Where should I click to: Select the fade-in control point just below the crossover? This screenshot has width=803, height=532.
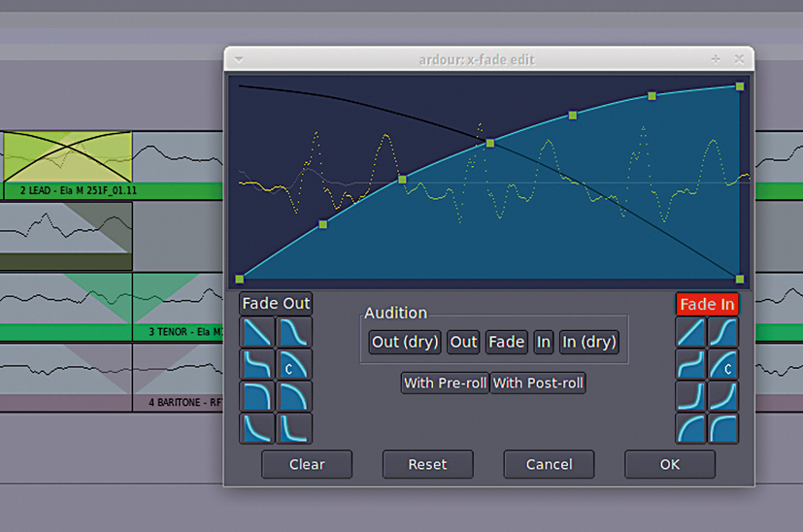[402, 180]
